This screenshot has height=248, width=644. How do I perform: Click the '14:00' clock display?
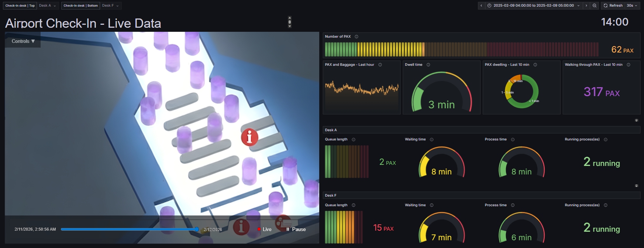click(615, 22)
